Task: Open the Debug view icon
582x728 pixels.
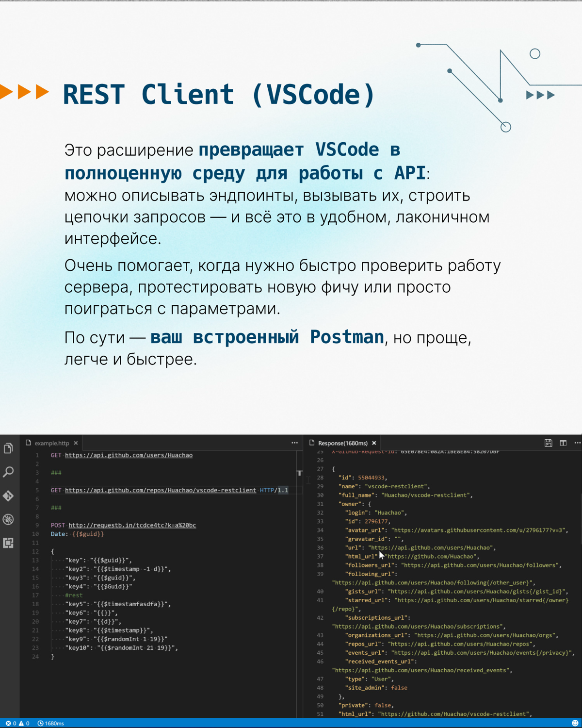Action: (x=8, y=519)
